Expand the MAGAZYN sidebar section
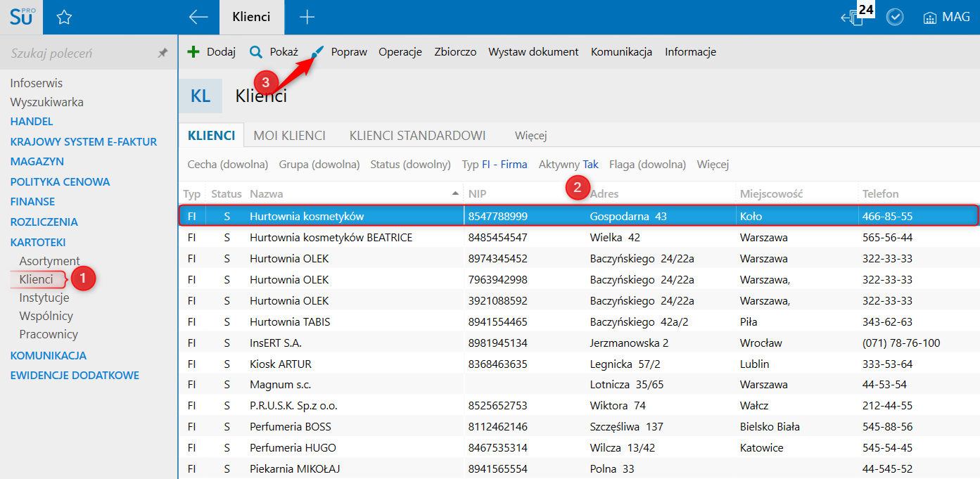The height and width of the screenshot is (479, 980). pos(37,162)
